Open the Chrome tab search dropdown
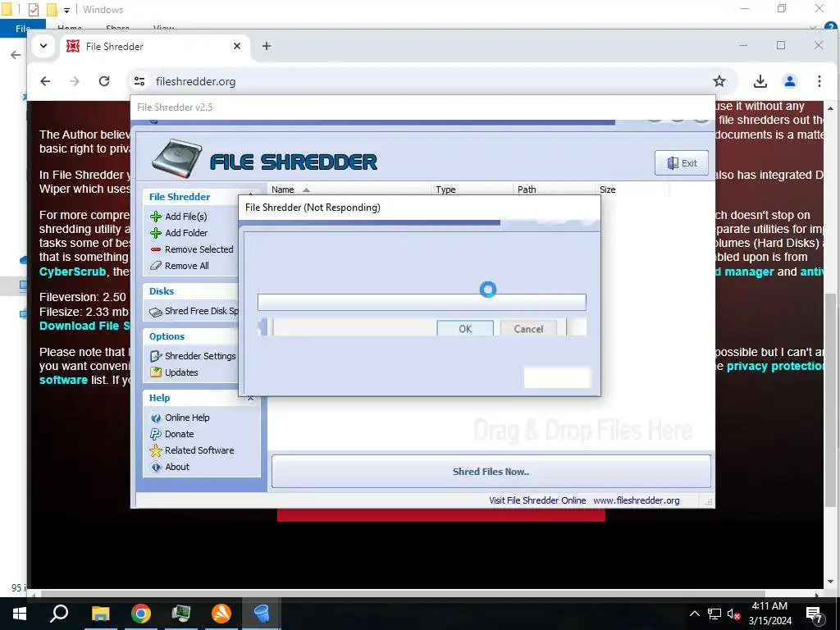Viewport: 840px width, 630px height. tap(43, 46)
